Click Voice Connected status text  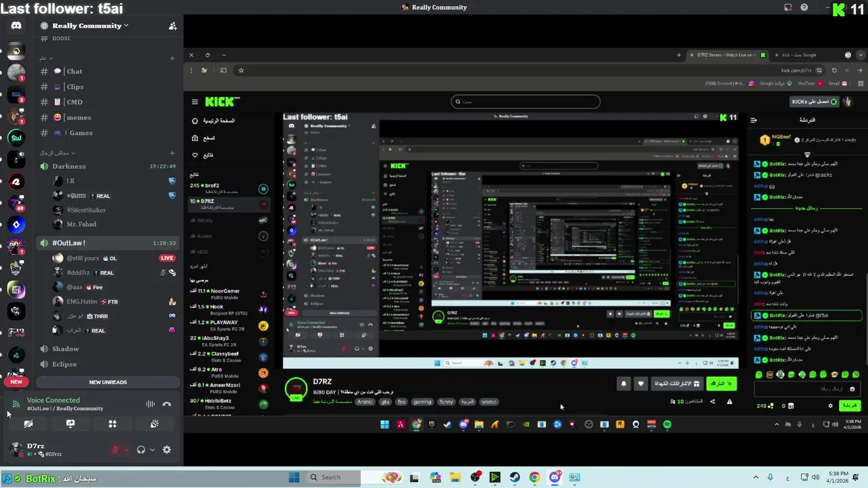click(54, 401)
